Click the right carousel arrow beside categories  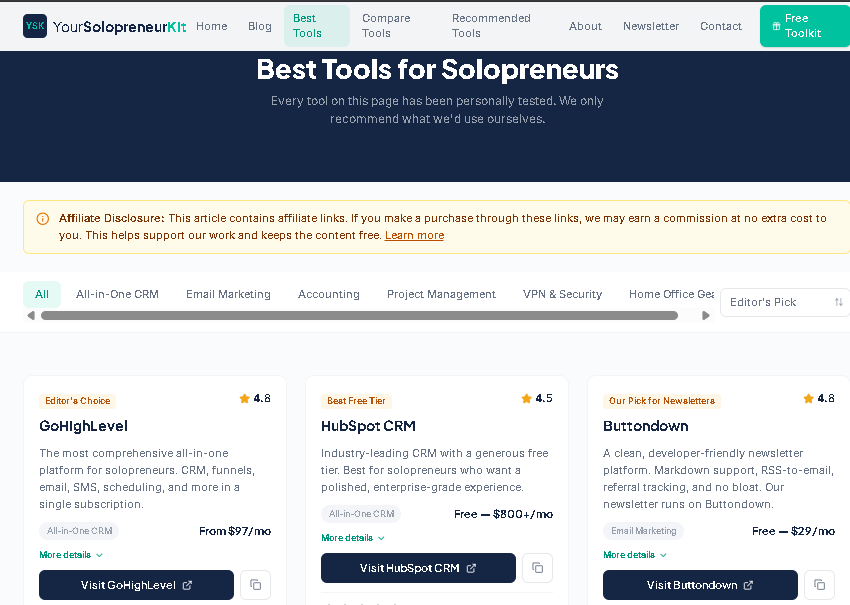[706, 314]
